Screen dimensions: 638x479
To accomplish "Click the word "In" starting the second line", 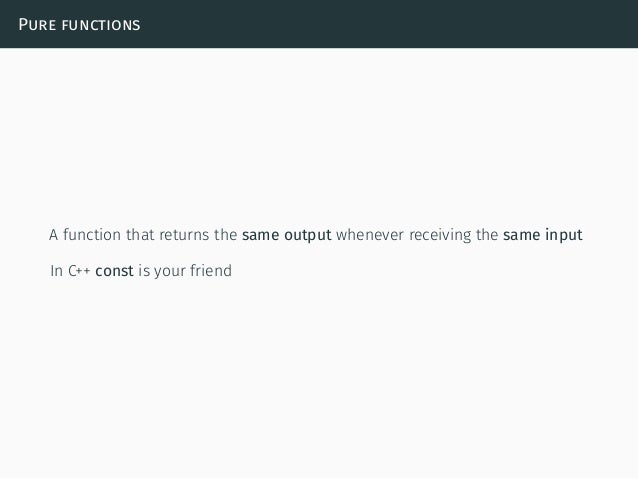I will [x=56, y=269].
